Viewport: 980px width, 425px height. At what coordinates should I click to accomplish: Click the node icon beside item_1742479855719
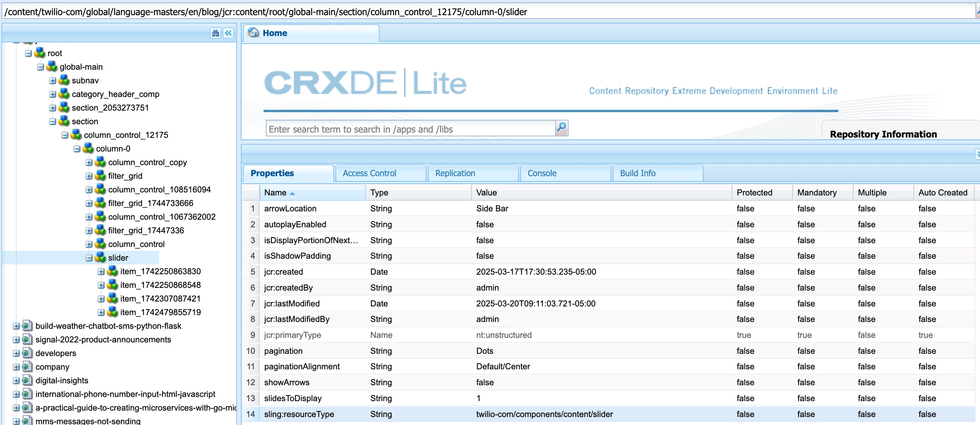click(x=112, y=312)
